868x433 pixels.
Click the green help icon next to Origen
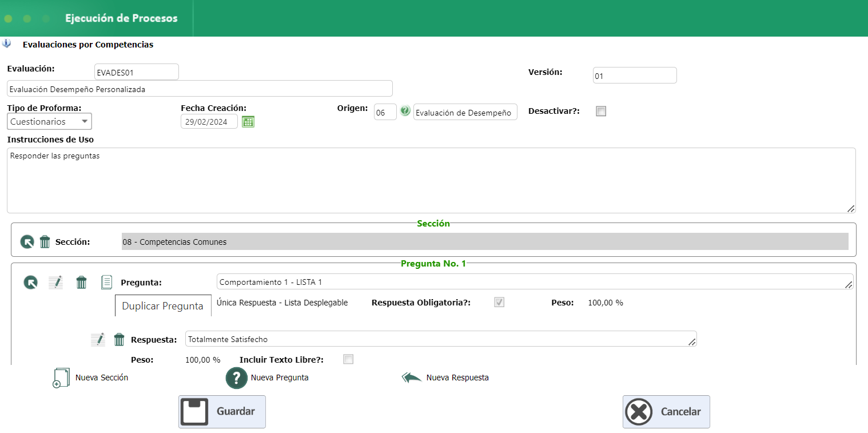click(405, 111)
